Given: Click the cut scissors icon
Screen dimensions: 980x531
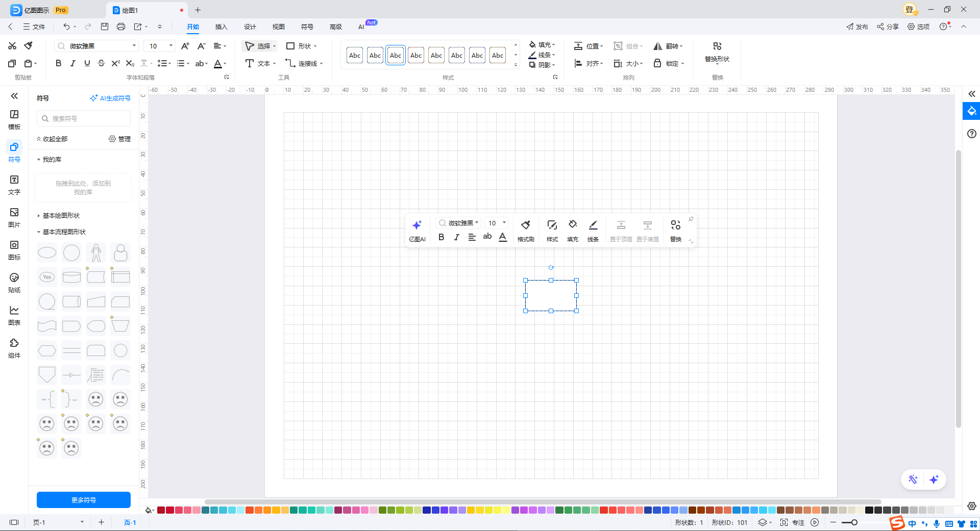Looking at the screenshot, I should tap(12, 46).
